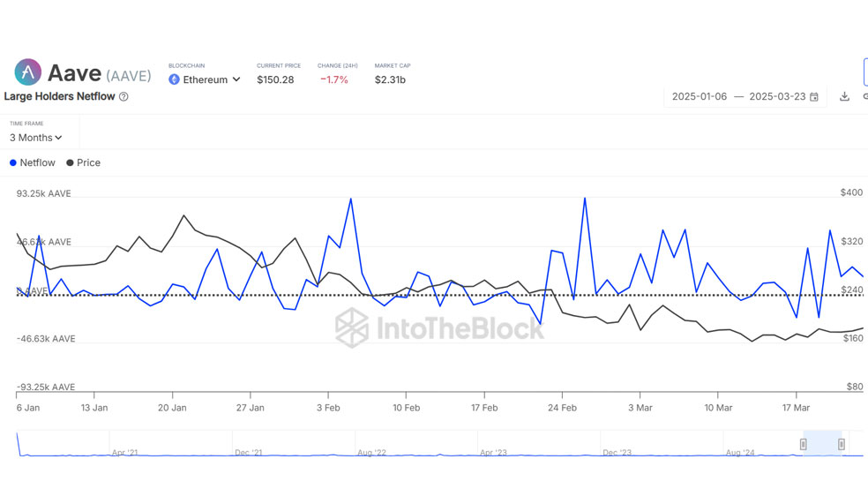Click the Large Holders Netflow heading

(59, 96)
